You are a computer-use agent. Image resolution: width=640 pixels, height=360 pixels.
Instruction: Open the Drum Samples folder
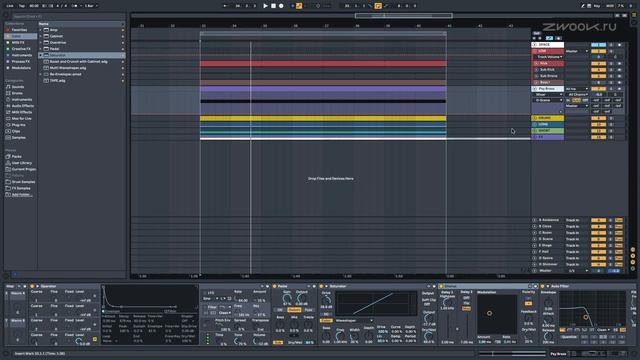click(x=23, y=182)
